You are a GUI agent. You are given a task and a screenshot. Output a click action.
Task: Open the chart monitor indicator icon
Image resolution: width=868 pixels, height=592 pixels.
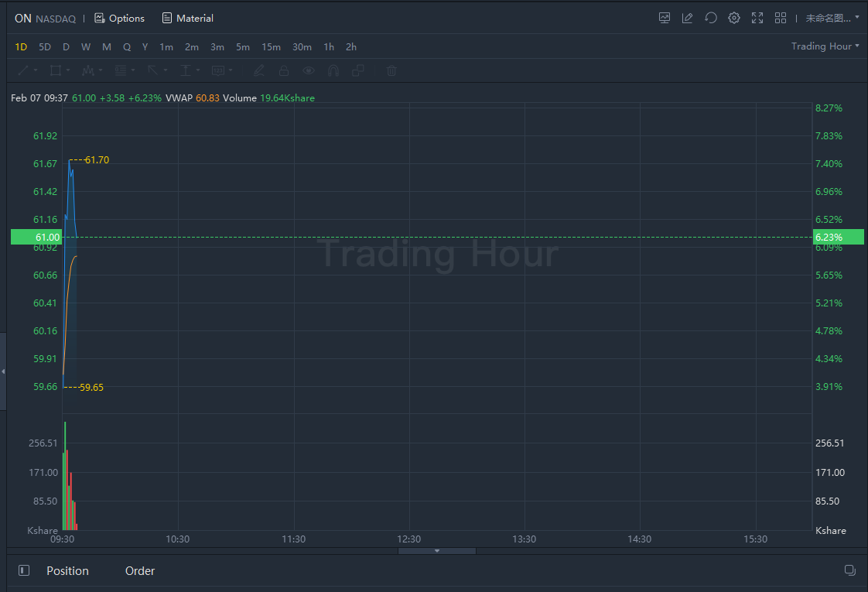tap(665, 18)
